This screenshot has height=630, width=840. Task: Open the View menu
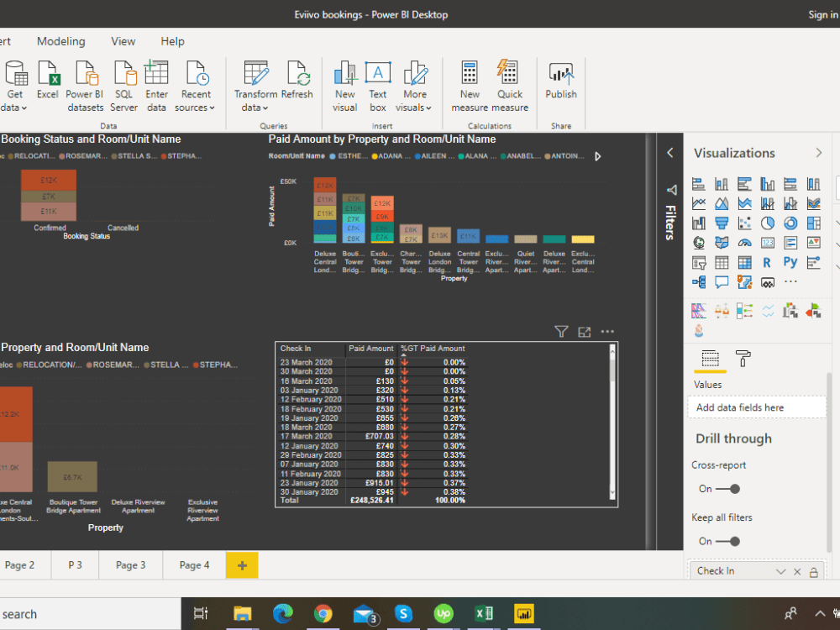(123, 41)
